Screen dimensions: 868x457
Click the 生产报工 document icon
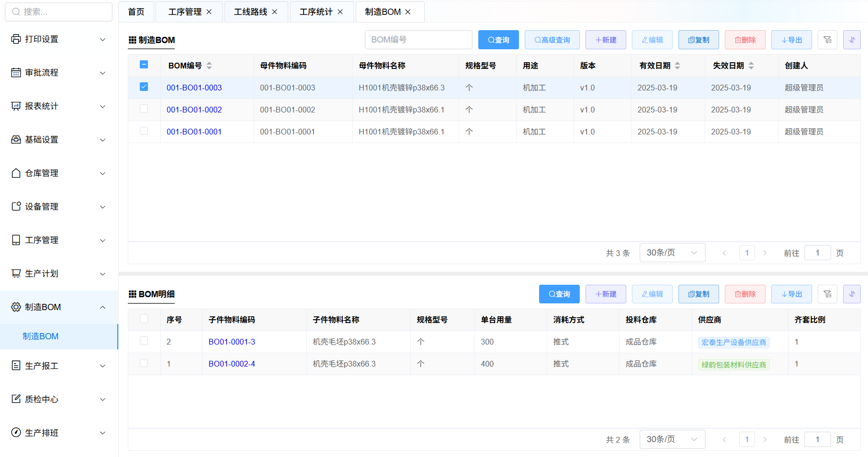(x=16, y=366)
